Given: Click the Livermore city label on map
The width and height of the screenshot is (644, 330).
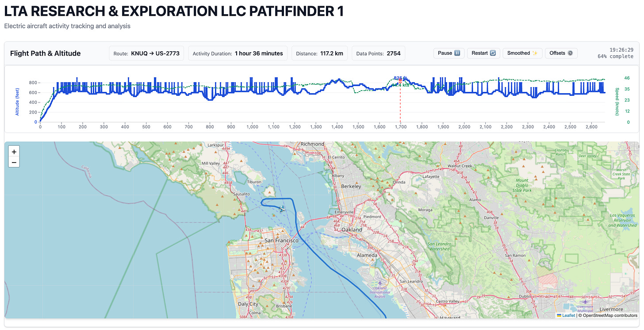Looking at the screenshot, I should [x=611, y=309].
